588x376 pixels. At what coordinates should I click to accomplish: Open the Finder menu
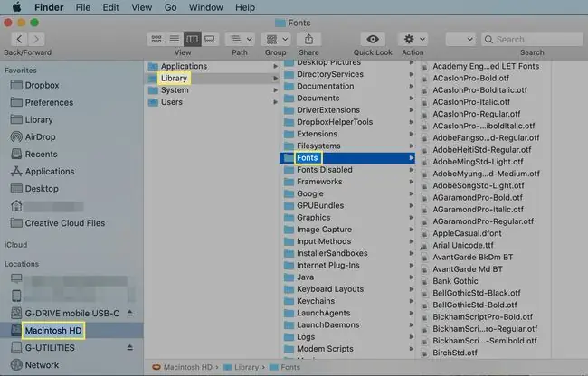pyautogui.click(x=49, y=7)
